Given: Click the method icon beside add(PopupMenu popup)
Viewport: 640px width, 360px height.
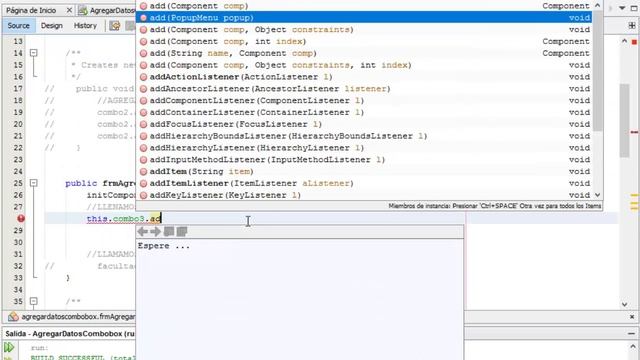Looking at the screenshot, I should click(x=143, y=18).
